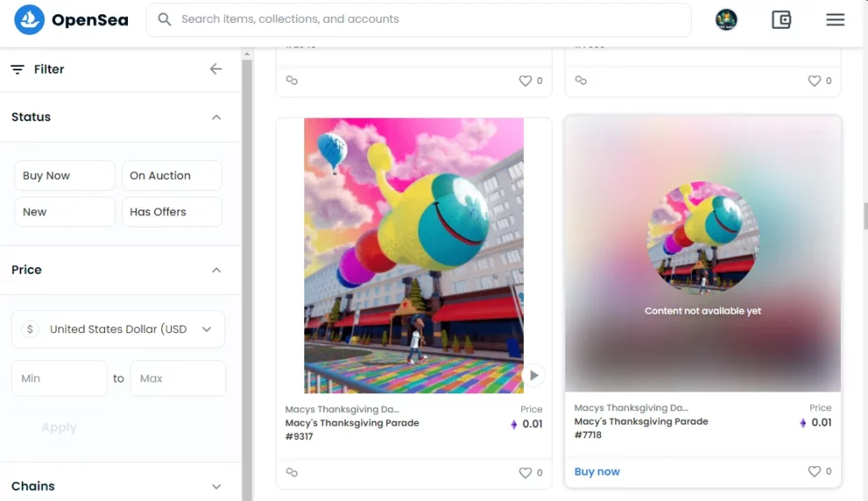Focus the Min price field
The width and height of the screenshot is (868, 501).
(59, 379)
